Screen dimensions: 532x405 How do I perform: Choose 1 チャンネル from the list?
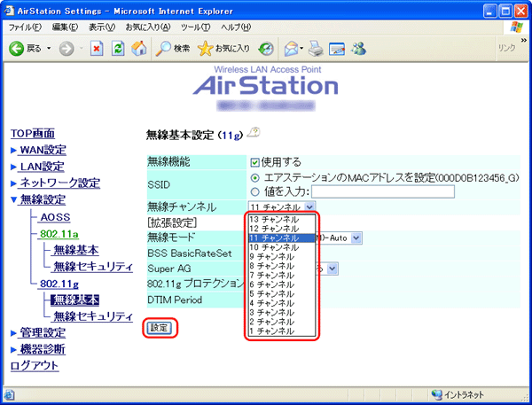pyautogui.click(x=282, y=331)
